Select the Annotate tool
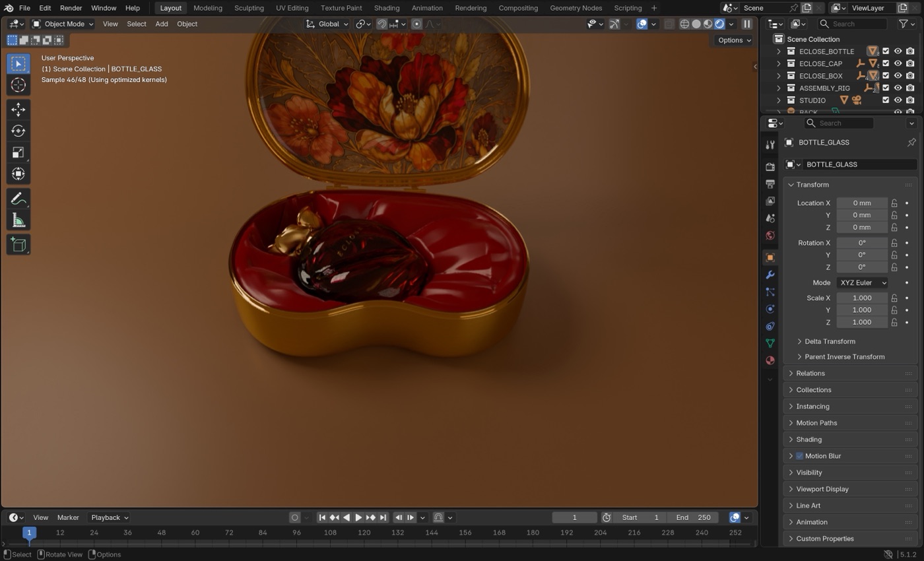924x561 pixels. click(18, 199)
